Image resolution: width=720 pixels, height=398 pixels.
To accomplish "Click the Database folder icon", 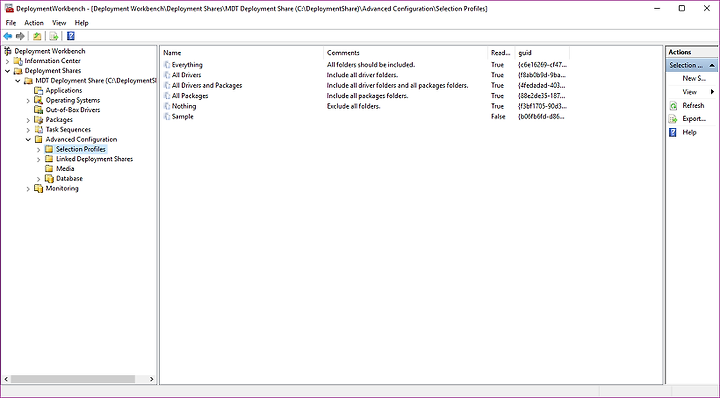I will tap(49, 178).
